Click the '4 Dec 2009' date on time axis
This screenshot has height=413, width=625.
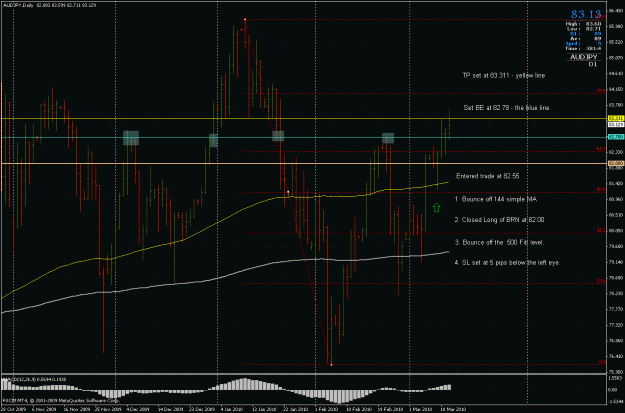tap(138, 409)
